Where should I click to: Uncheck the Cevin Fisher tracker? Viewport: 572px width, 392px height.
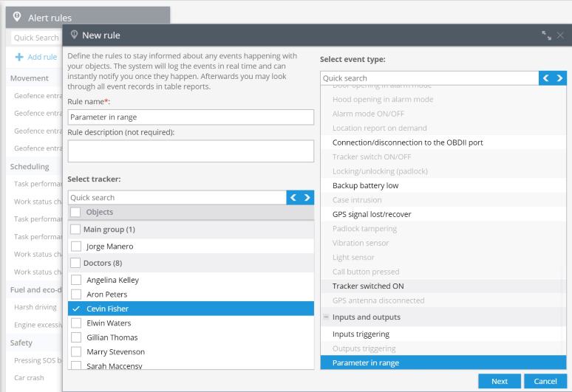76,309
